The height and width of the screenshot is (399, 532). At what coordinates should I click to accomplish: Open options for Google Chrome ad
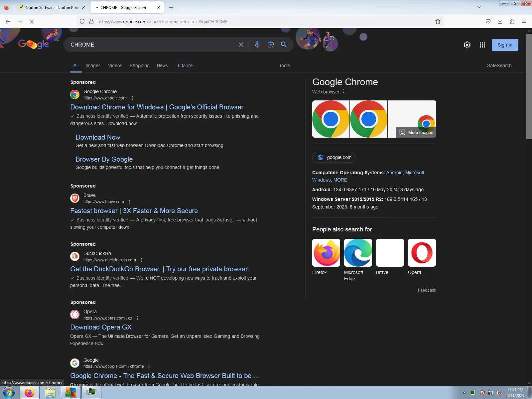point(132,98)
